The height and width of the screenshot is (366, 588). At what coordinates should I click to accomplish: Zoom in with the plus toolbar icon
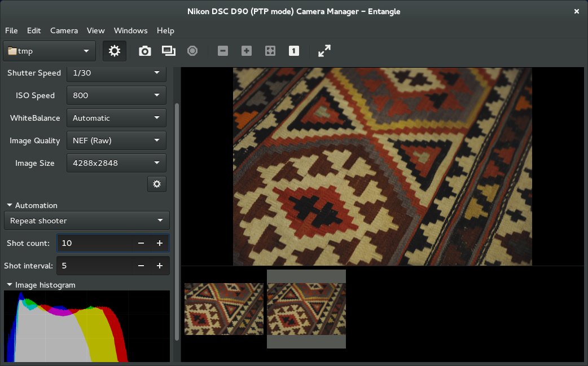(x=247, y=51)
